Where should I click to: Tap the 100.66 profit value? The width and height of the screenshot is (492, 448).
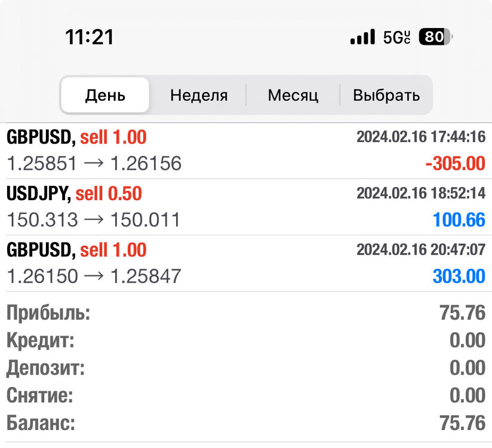[x=459, y=220]
